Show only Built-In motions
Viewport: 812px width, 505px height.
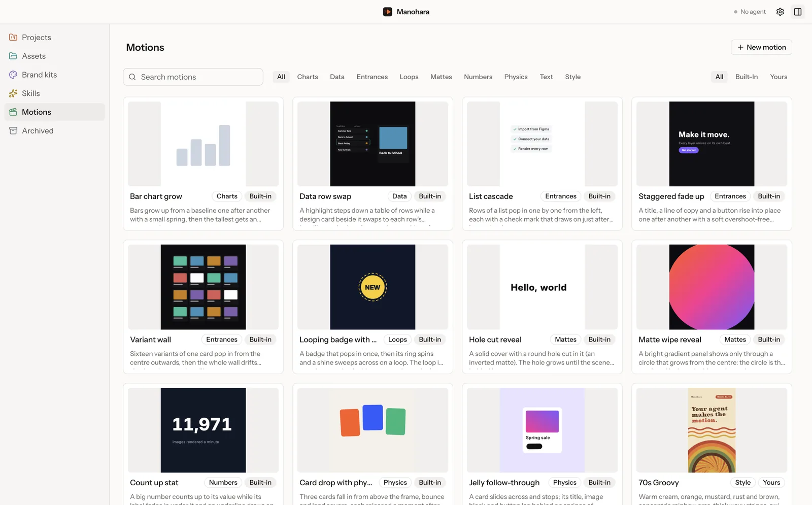pos(747,77)
